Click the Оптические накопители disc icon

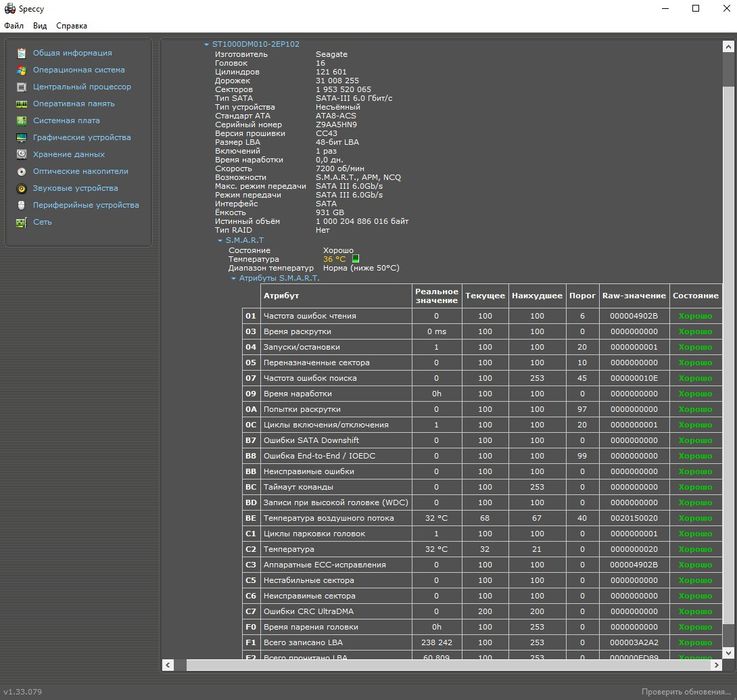[22, 172]
